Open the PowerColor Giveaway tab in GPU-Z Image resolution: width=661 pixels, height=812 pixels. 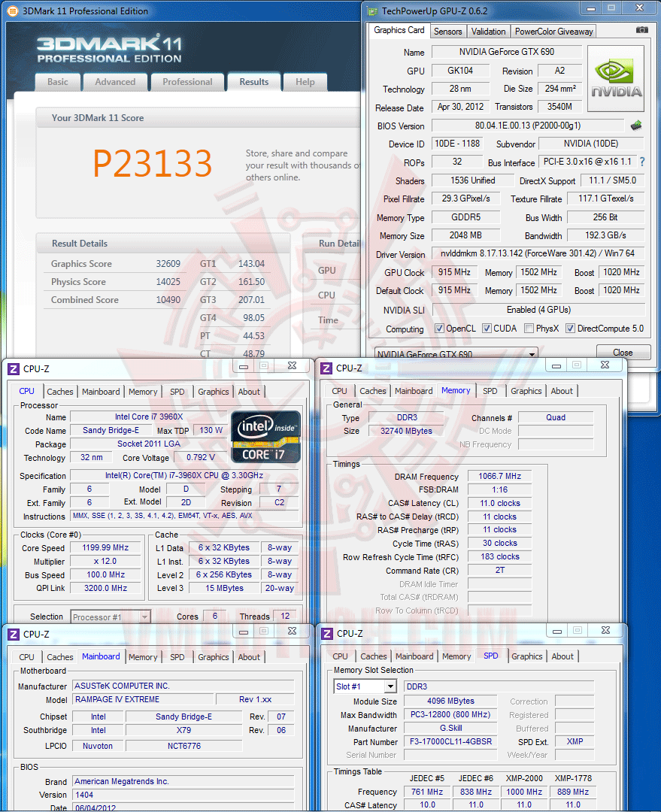click(x=553, y=32)
